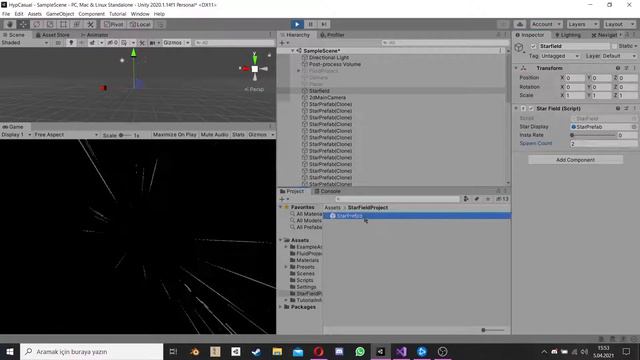Open the Tag Untagged dropdown
Viewport: 640px width, 360px height.
(x=560, y=56)
